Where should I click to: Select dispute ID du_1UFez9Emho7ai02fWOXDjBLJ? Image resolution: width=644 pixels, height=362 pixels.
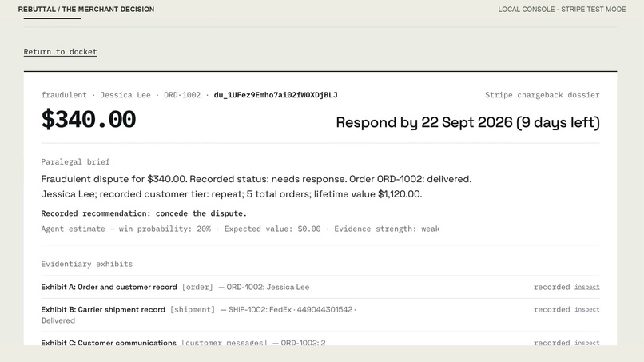point(276,95)
